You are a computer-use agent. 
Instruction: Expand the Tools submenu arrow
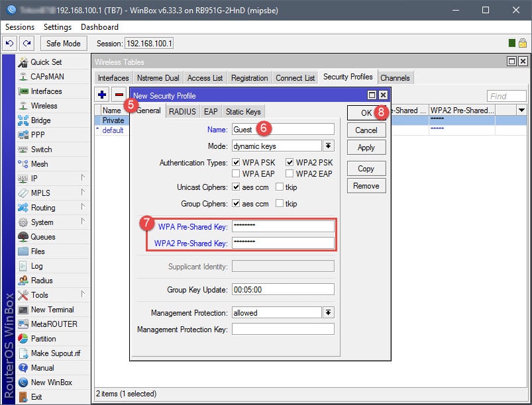pyautogui.click(x=83, y=294)
